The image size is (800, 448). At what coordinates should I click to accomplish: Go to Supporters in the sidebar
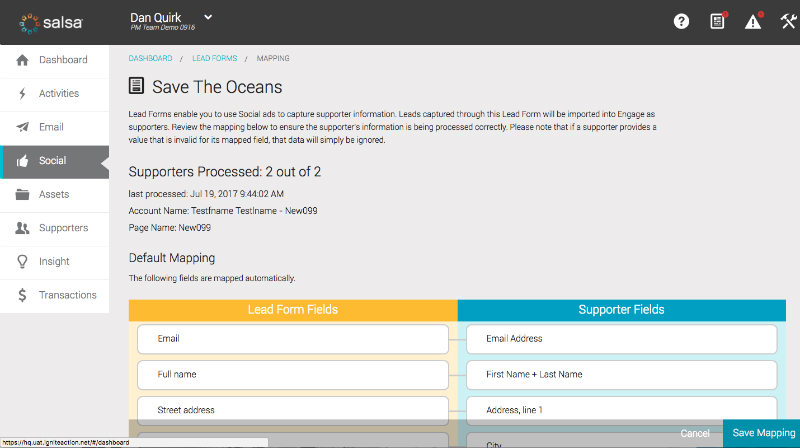point(63,228)
